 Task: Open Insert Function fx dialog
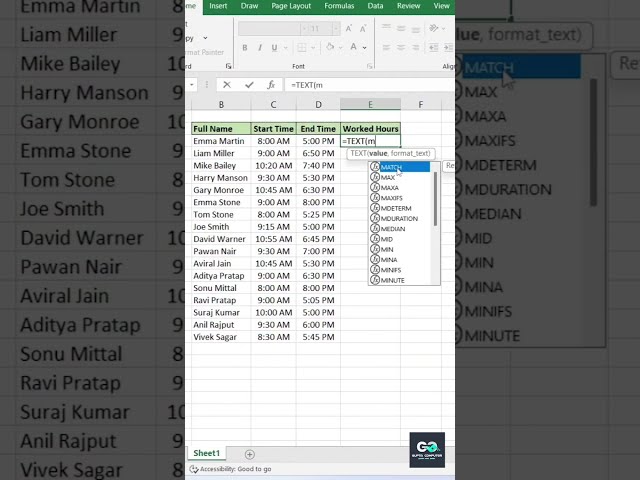click(x=271, y=85)
